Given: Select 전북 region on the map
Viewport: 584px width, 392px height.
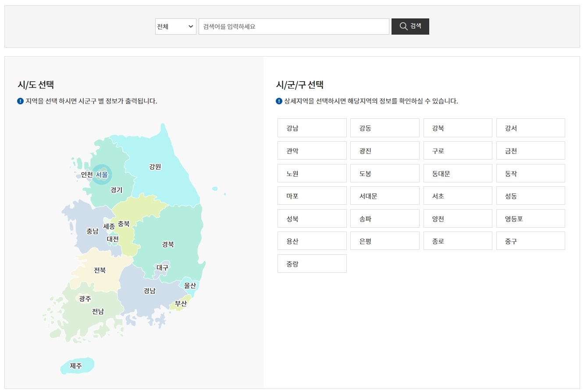Looking at the screenshot, I should 100,270.
